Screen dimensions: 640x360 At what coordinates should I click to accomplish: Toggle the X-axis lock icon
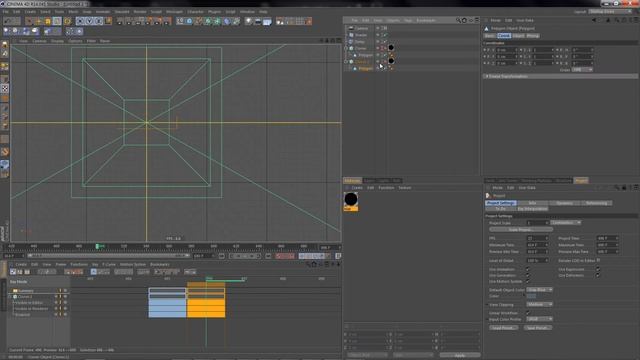pos(80,21)
